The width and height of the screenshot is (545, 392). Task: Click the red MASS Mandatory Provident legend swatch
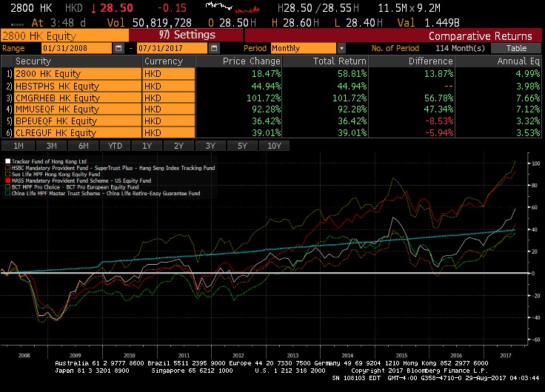pos(7,180)
